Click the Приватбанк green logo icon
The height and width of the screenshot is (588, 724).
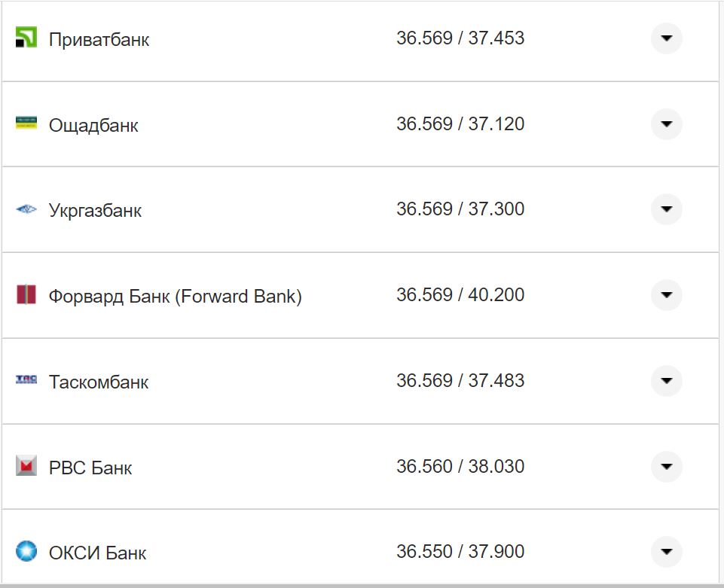click(x=26, y=38)
